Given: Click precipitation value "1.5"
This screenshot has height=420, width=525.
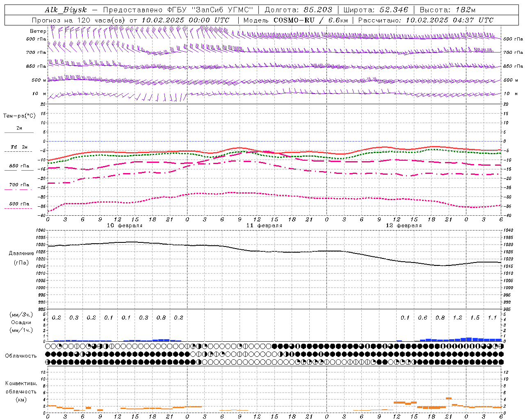Looking at the screenshot, I should [475, 318].
